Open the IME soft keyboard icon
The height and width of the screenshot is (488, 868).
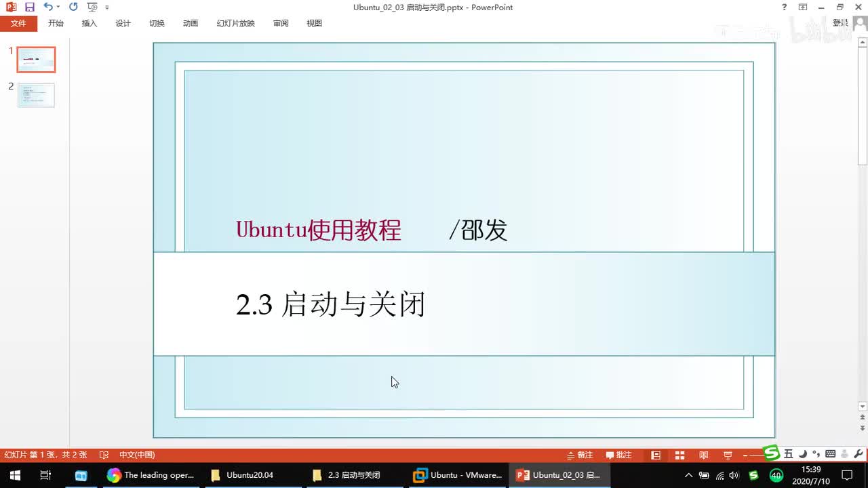pyautogui.click(x=830, y=454)
